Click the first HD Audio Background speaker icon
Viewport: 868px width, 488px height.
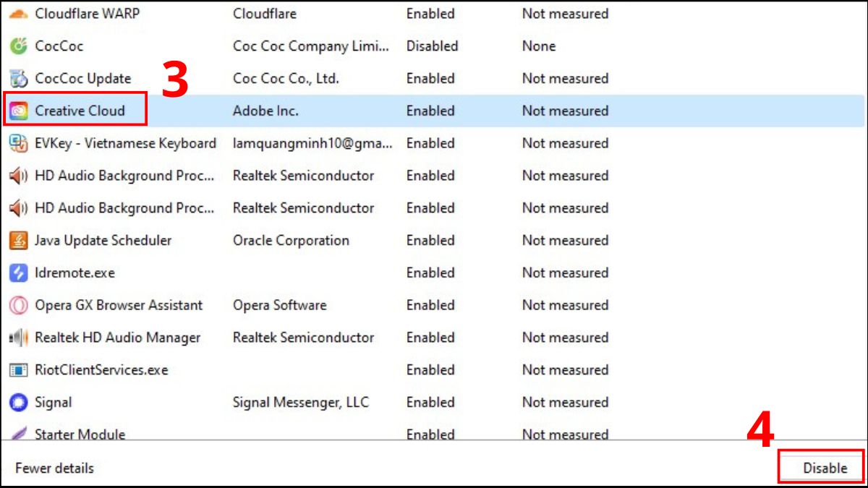click(18, 176)
